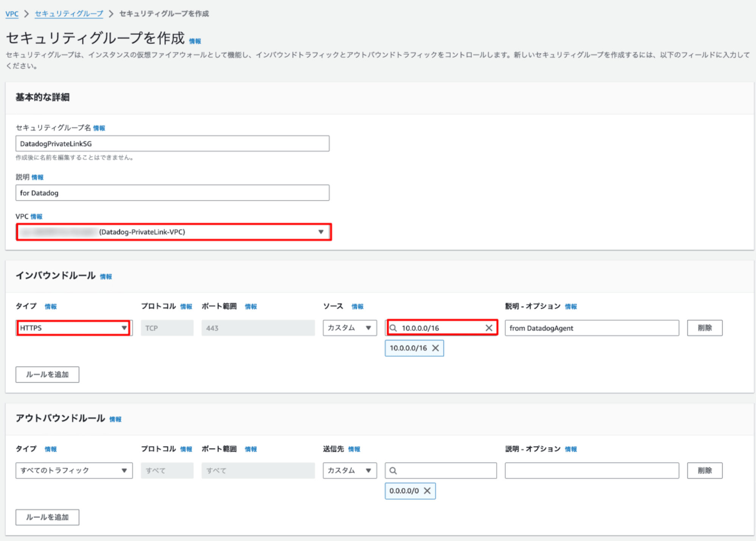Viewport: 756px width, 541px height.
Task: Click the empty outbound description field
Action: click(x=592, y=471)
